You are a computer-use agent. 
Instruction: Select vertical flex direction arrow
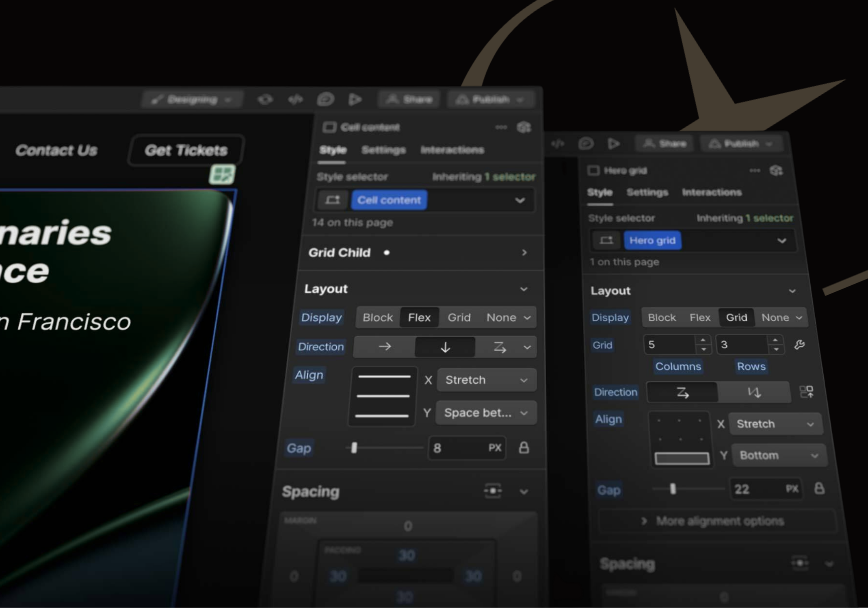tap(445, 347)
